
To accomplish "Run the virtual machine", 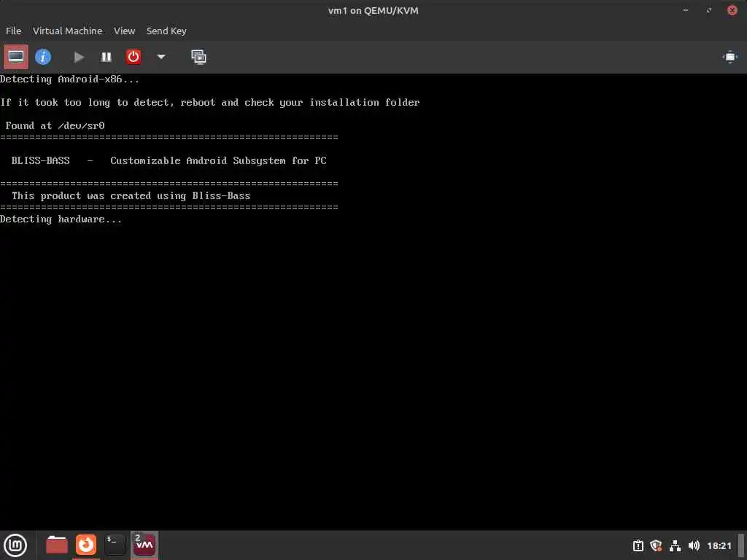I will (x=79, y=57).
